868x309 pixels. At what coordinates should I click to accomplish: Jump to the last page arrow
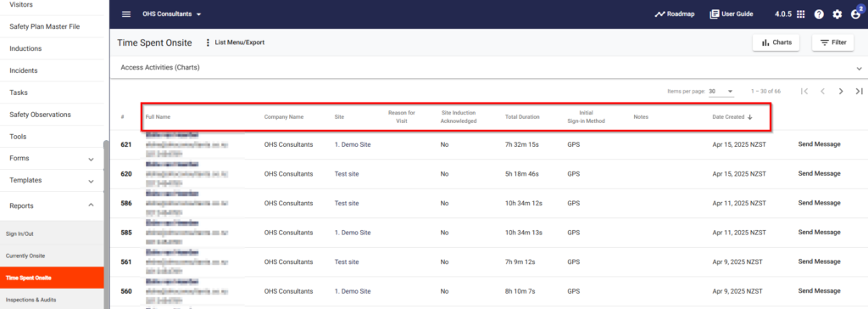(x=859, y=91)
